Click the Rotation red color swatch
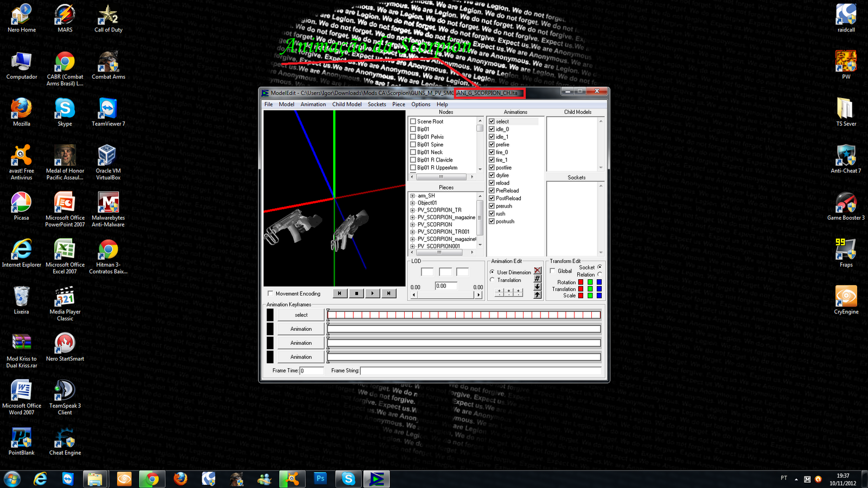This screenshot has height=488, width=868. pyautogui.click(x=581, y=282)
